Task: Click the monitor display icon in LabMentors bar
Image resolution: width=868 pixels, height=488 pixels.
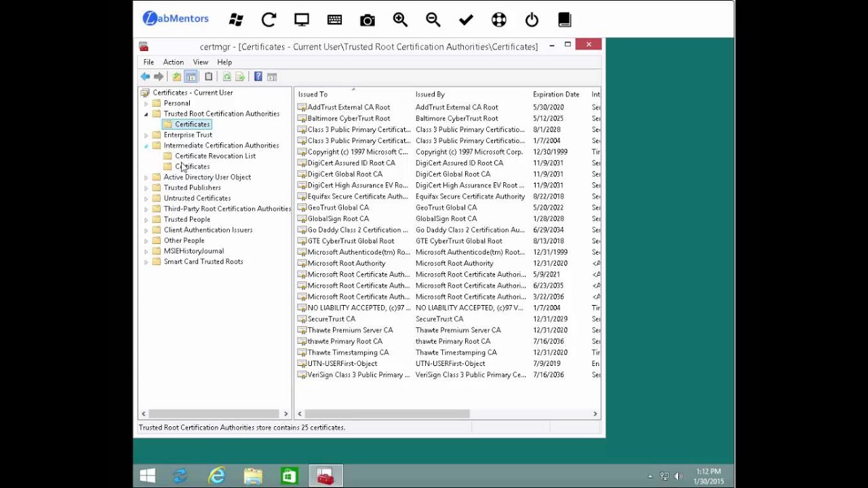Action: coord(302,20)
